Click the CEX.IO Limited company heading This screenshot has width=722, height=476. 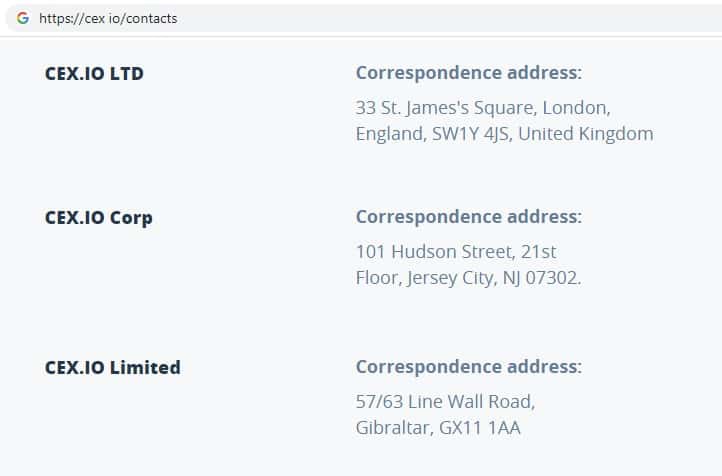coord(112,367)
